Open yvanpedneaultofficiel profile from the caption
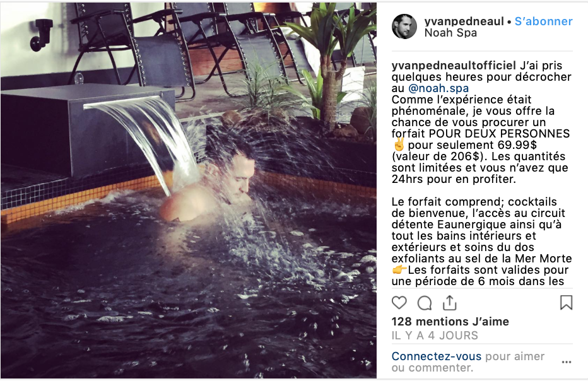 pos(454,66)
